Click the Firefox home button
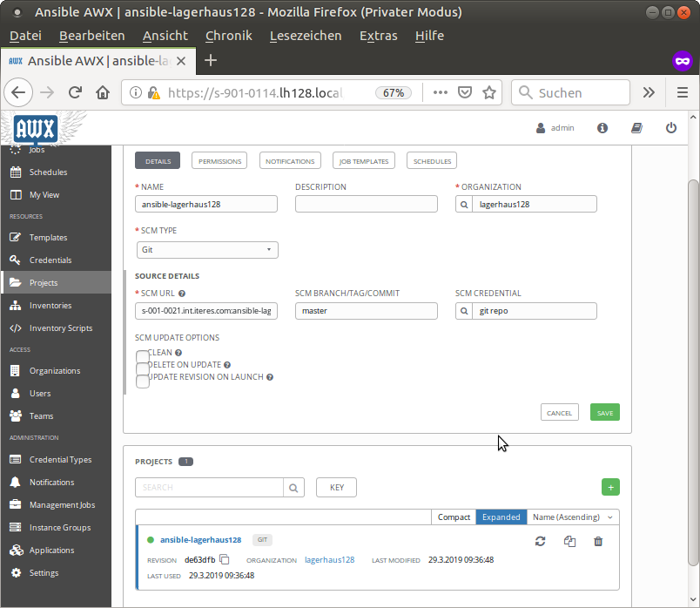Viewport: 700px width, 608px height. tap(103, 92)
